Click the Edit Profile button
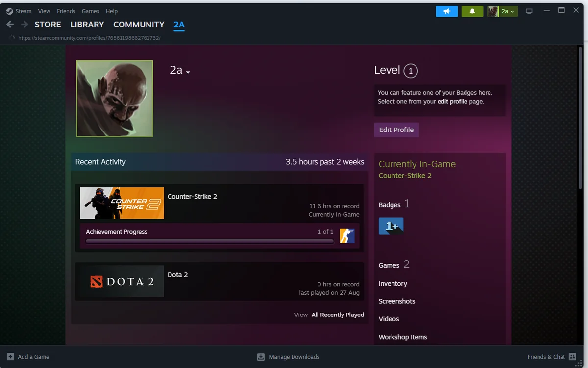Viewport: 588px width, 368px height. (396, 130)
